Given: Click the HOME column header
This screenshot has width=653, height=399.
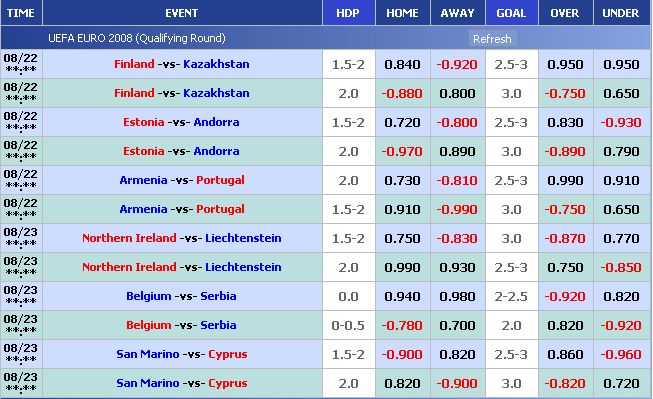Looking at the screenshot, I should coord(403,13).
